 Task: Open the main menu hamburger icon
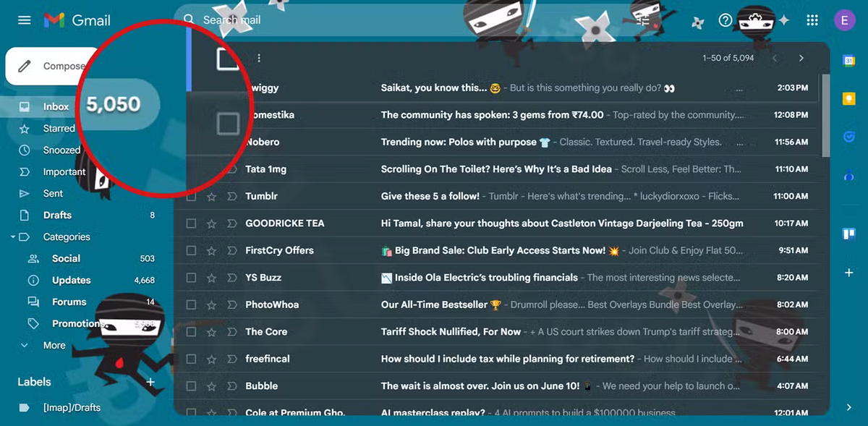click(x=25, y=20)
